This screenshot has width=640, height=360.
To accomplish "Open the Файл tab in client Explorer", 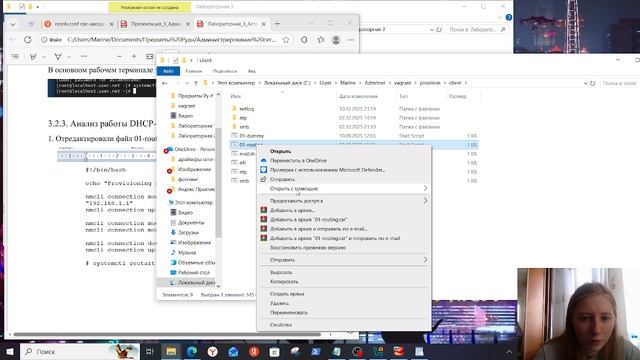I will coord(168,71).
